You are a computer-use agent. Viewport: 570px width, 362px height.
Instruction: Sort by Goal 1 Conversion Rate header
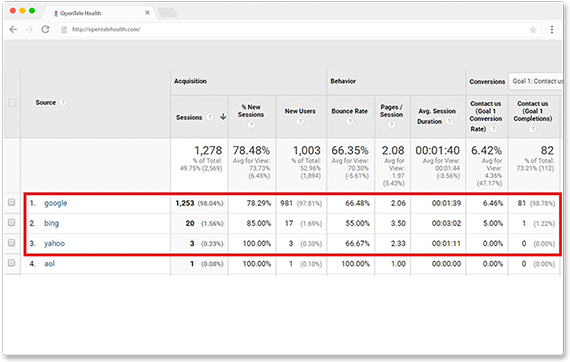[485, 116]
